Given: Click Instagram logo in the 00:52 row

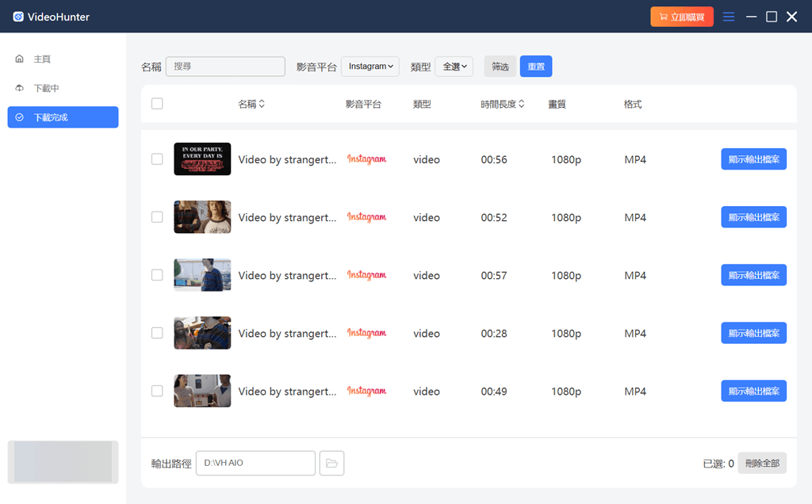Looking at the screenshot, I should click(366, 217).
